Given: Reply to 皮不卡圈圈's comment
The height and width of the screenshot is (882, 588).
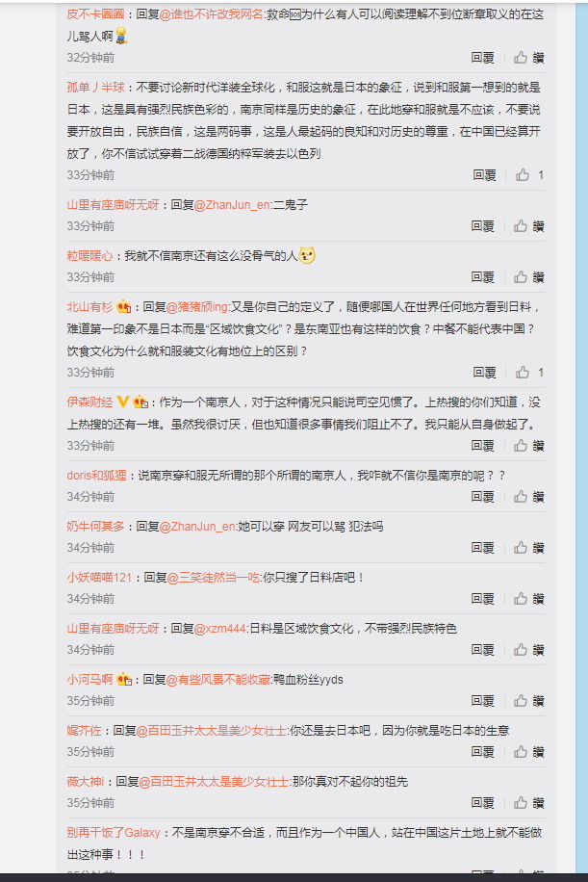Looking at the screenshot, I should (x=482, y=58).
